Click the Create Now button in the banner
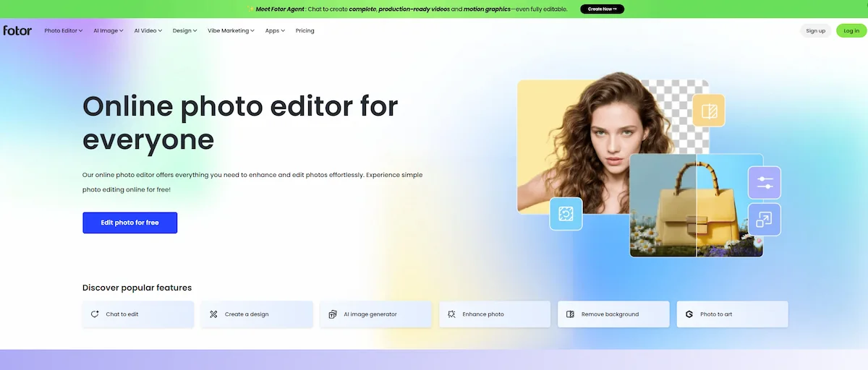The height and width of the screenshot is (370, 868). click(602, 9)
